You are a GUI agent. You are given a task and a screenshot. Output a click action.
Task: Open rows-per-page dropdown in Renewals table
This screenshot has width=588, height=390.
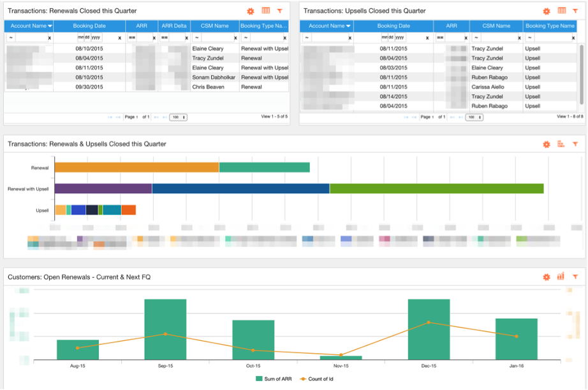pos(179,117)
